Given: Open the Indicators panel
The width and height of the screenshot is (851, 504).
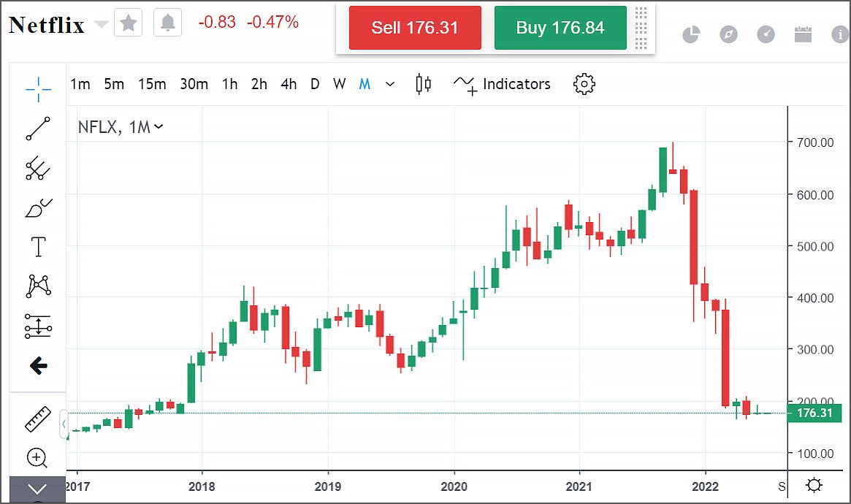Looking at the screenshot, I should (x=503, y=84).
